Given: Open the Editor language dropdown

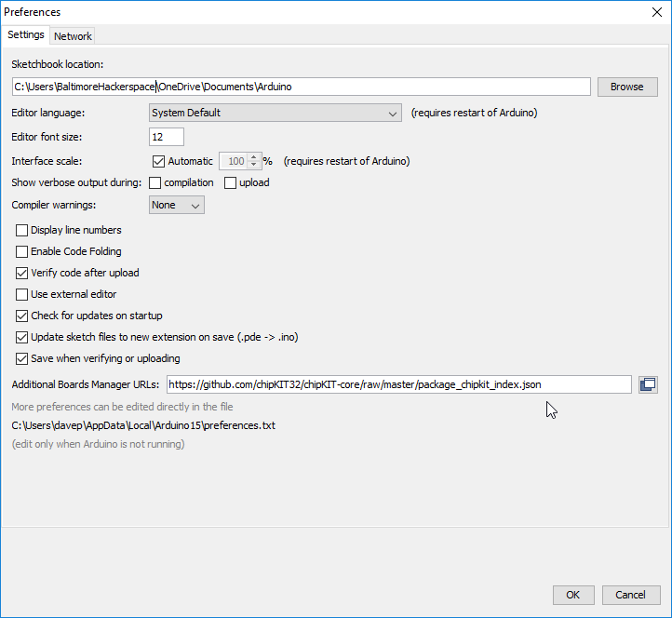Looking at the screenshot, I should point(276,113).
